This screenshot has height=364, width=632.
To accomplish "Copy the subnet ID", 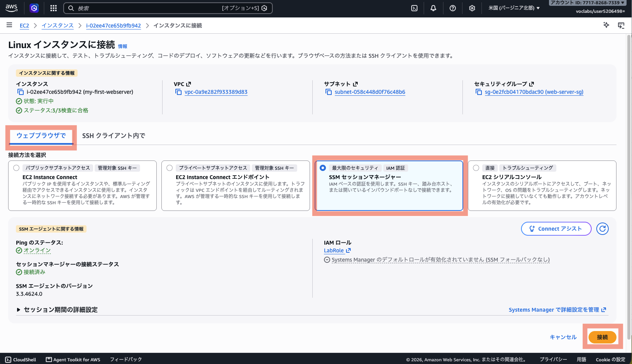I will 329,92.
